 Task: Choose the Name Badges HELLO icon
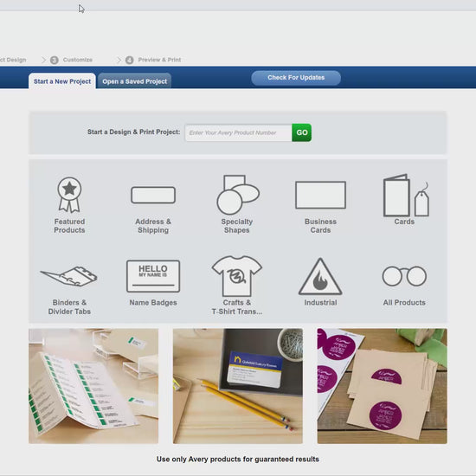pos(153,276)
